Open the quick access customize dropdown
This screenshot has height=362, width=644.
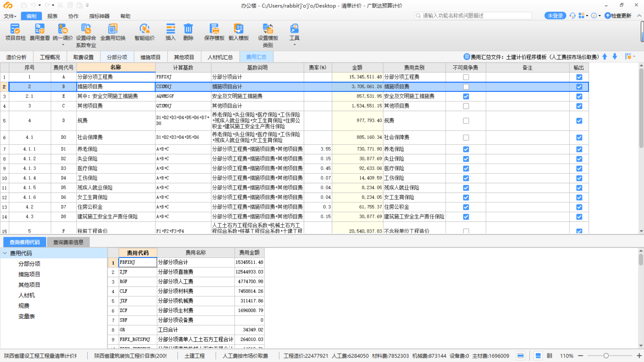pyautogui.click(x=88, y=5)
